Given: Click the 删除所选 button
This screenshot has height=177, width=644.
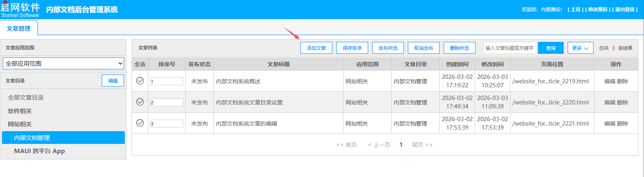Looking at the screenshot, I should [x=460, y=48].
